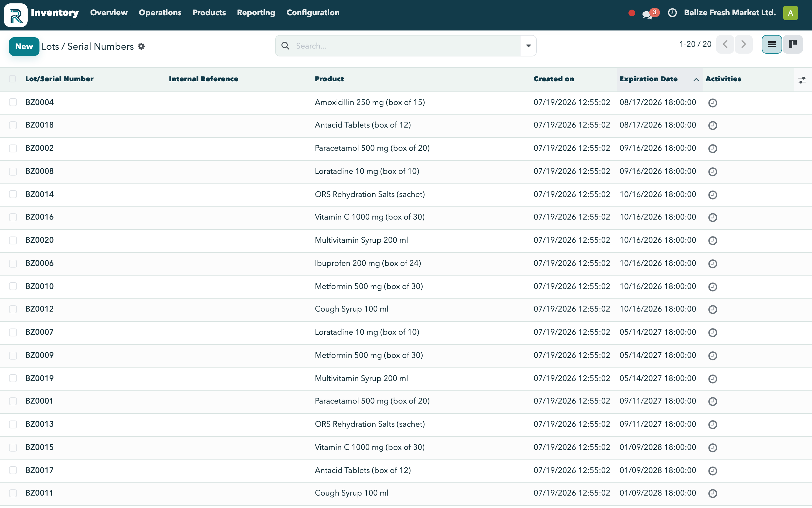Open activity clock for lot BZ0007
This screenshot has height=508, width=812.
[713, 333]
